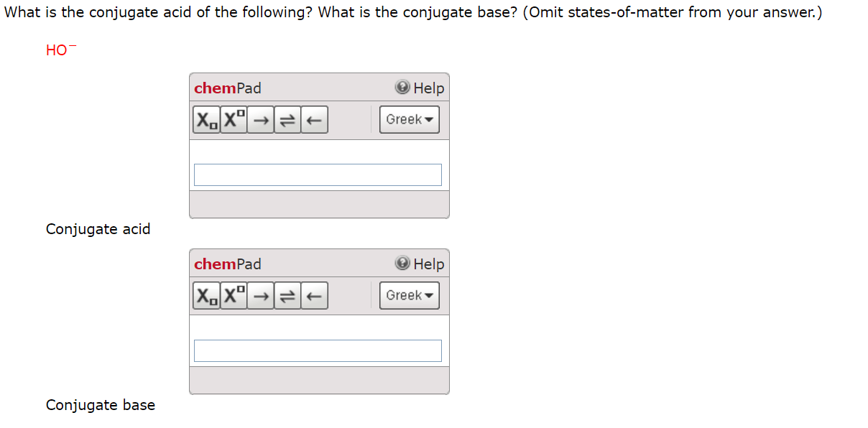Click the chemPad title of upper editor
868x428 pixels.
(x=228, y=88)
